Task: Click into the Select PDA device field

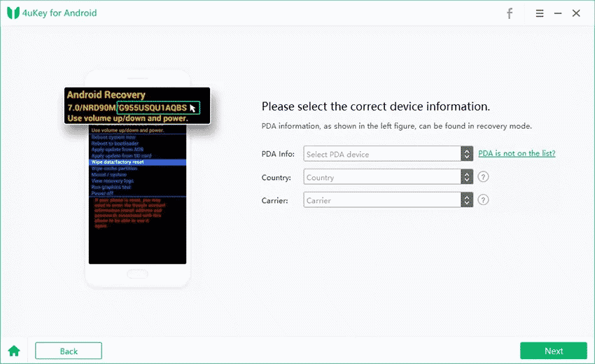Action: coord(382,154)
